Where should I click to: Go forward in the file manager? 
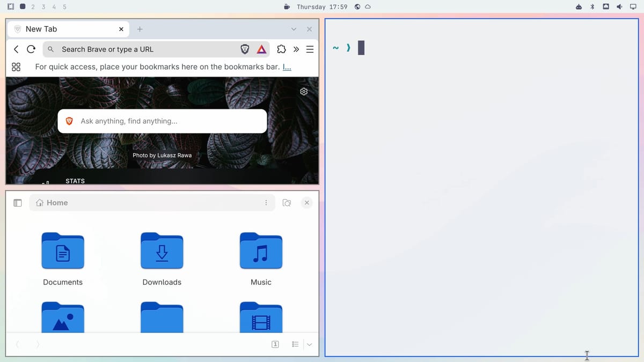pyautogui.click(x=38, y=344)
